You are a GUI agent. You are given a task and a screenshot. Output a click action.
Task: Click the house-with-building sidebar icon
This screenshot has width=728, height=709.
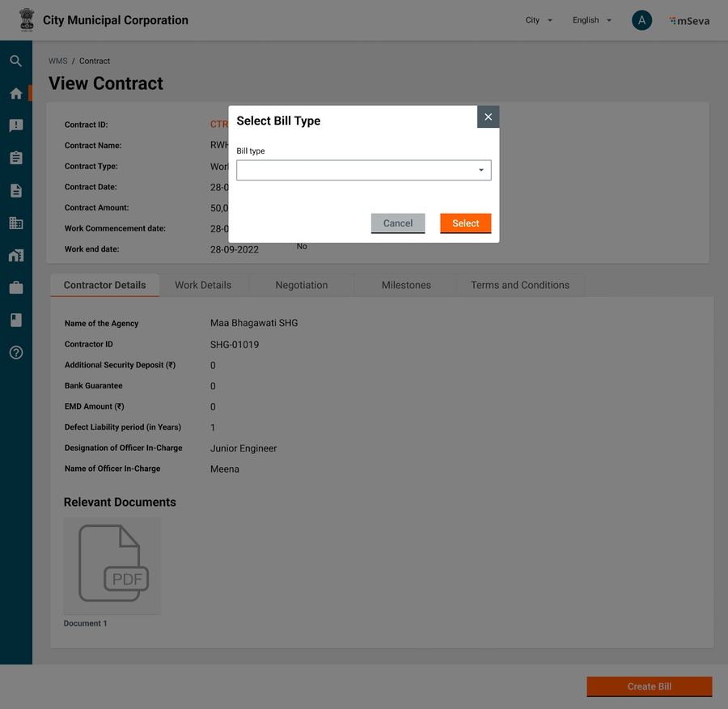(x=15, y=255)
